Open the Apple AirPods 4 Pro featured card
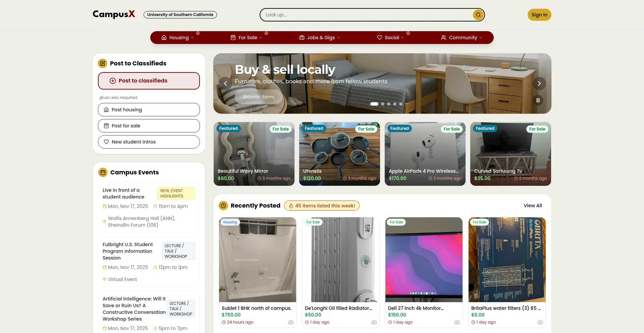The image size is (644, 333). point(425,154)
